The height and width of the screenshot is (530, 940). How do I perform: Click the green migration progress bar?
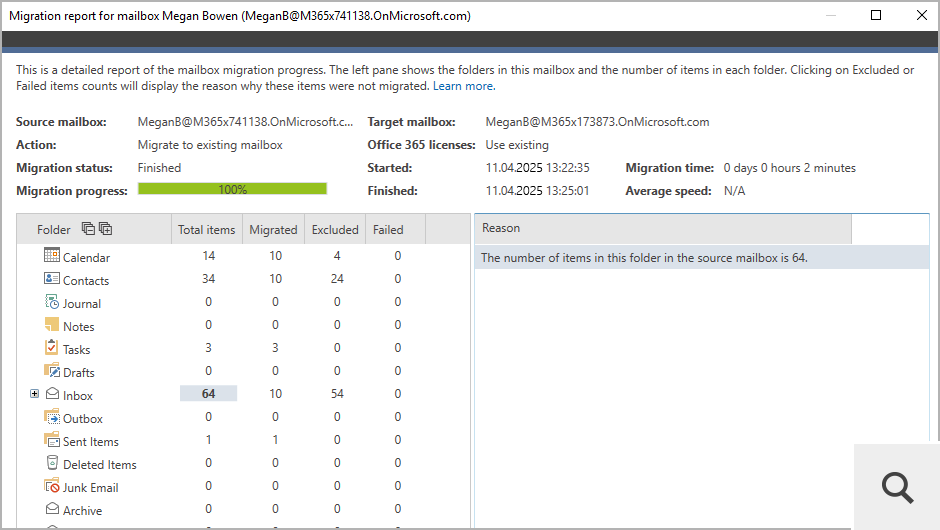coord(232,189)
